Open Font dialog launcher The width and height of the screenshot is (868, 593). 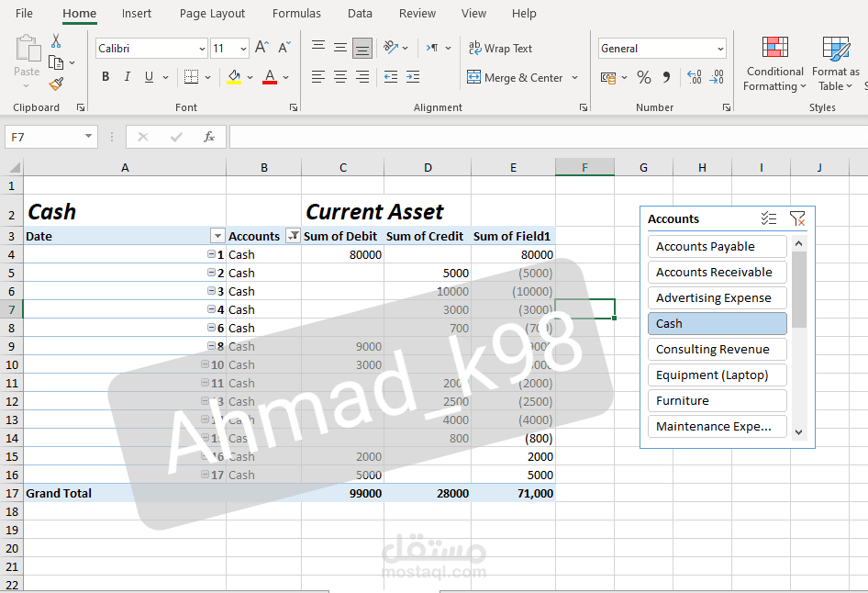[294, 107]
